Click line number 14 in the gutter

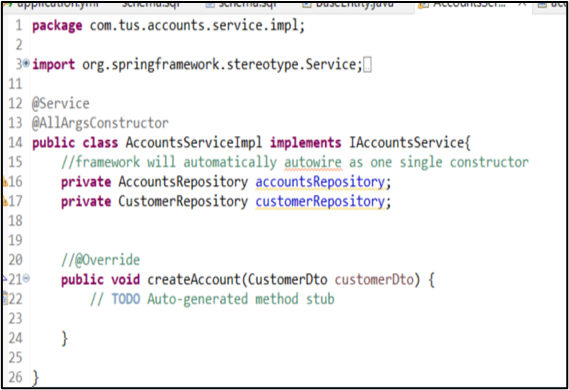pyautogui.click(x=15, y=143)
